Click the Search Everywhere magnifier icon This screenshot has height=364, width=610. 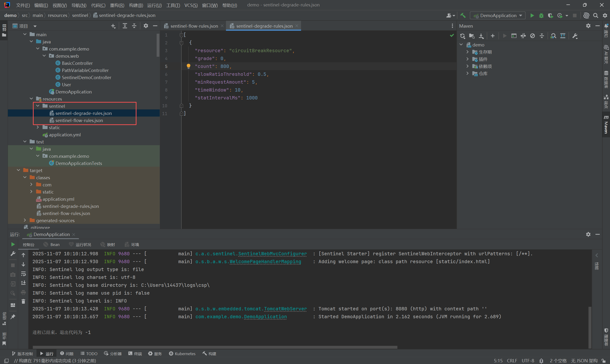coord(595,16)
